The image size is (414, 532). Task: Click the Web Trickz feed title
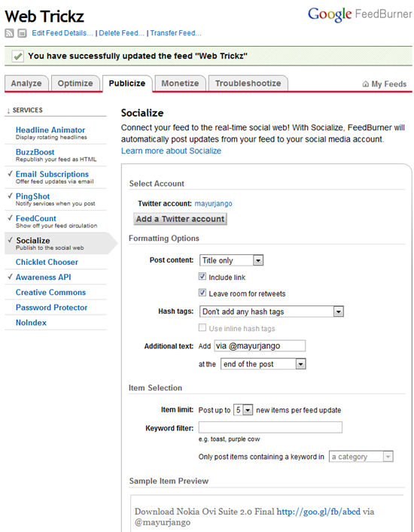pos(44,16)
